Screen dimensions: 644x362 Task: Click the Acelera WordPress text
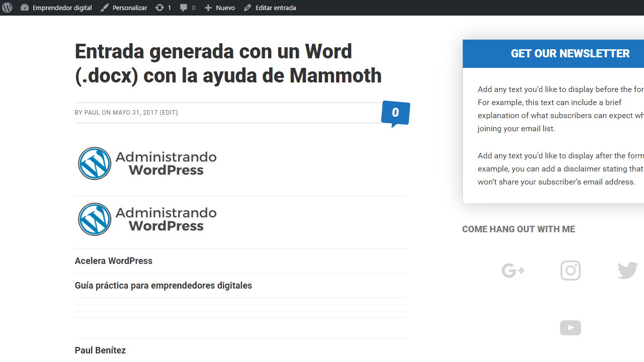pos(114,261)
